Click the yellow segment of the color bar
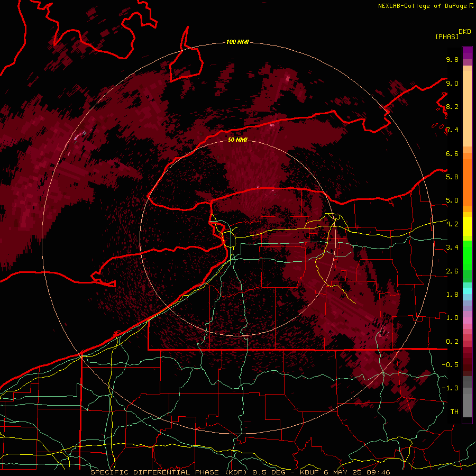Viewport: 476px width, 476px height. tap(467, 226)
